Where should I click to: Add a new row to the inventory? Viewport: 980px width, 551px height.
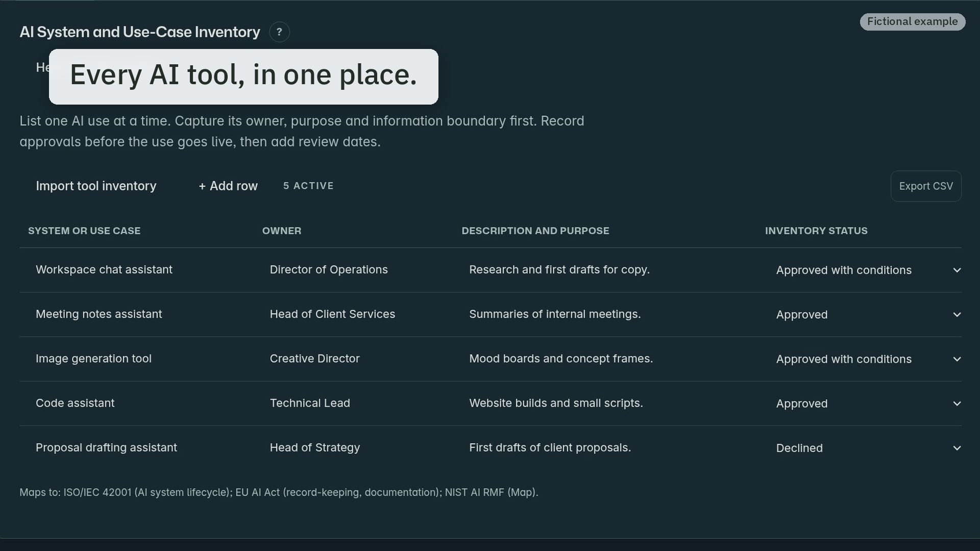point(228,186)
